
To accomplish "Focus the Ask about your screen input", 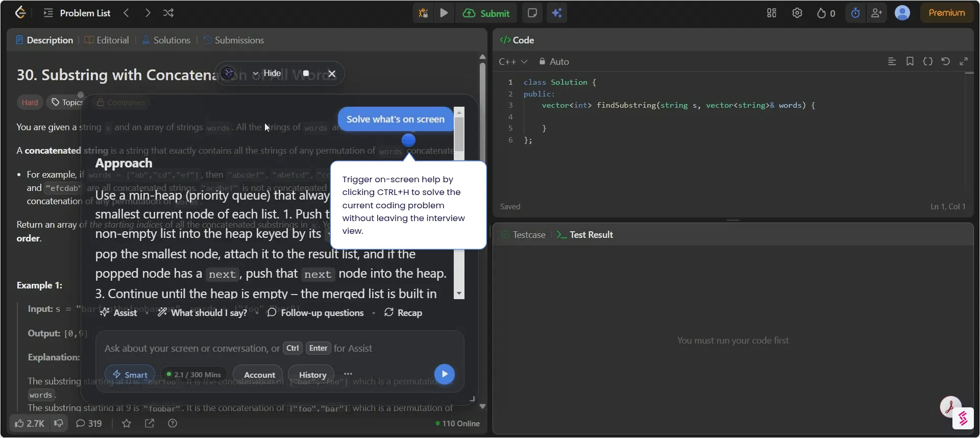I will click(x=279, y=348).
